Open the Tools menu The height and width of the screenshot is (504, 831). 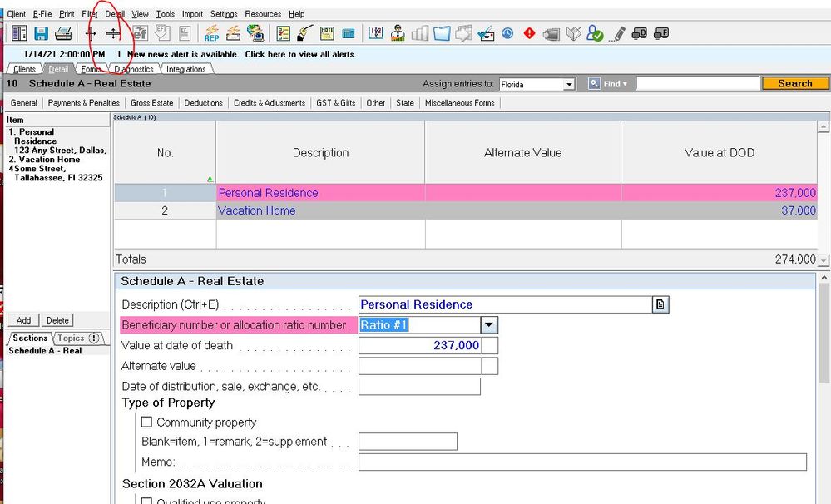166,14
